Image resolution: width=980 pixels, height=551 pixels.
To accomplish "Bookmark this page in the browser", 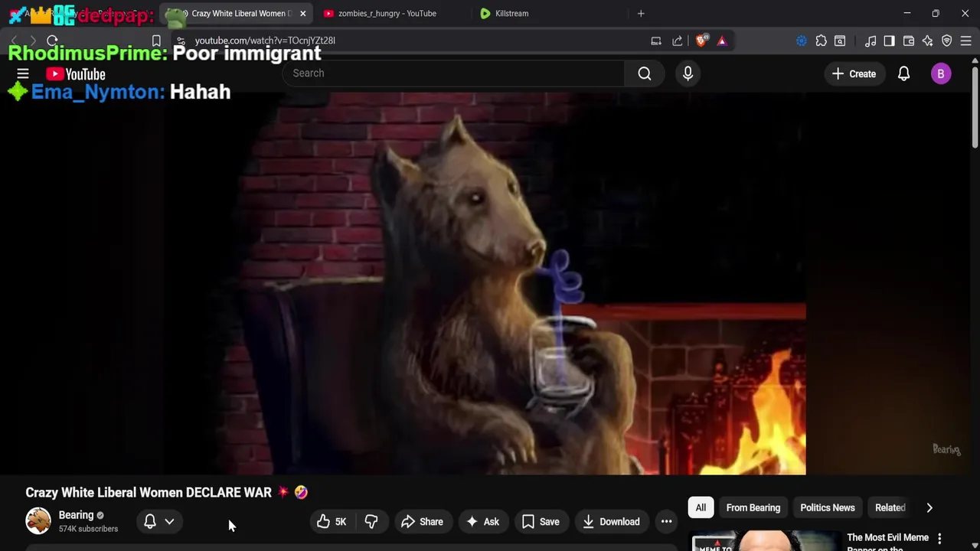I will click(x=156, y=41).
